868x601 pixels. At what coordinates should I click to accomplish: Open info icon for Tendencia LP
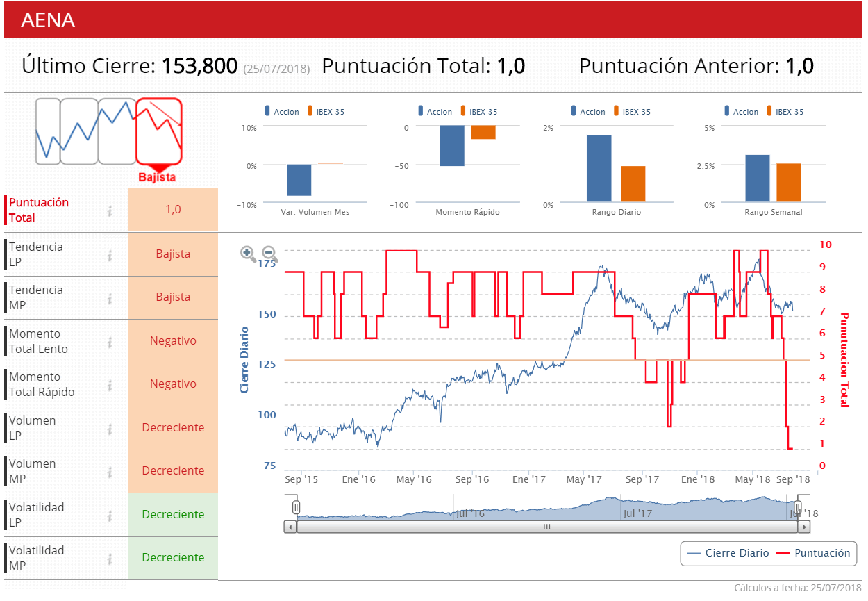coord(110,255)
